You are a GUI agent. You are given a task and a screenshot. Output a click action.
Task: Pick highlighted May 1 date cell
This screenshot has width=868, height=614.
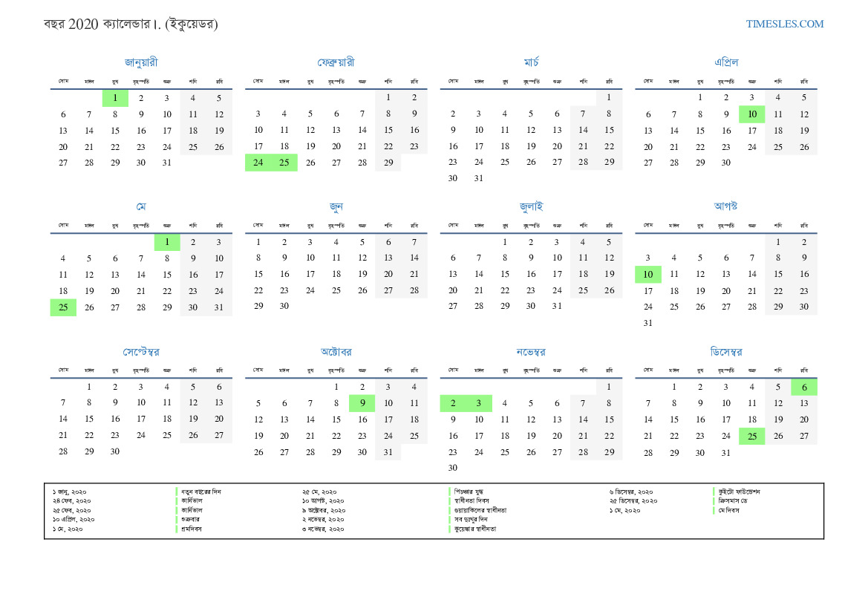[167, 242]
